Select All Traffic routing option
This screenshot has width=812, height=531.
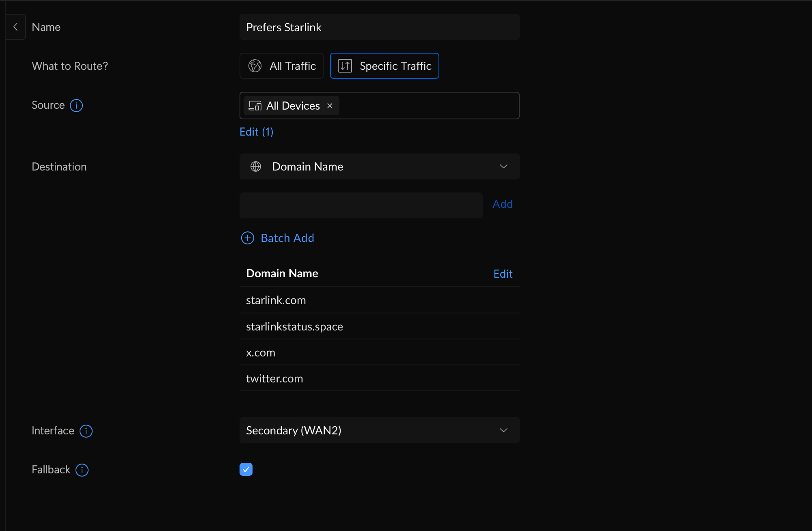(281, 66)
